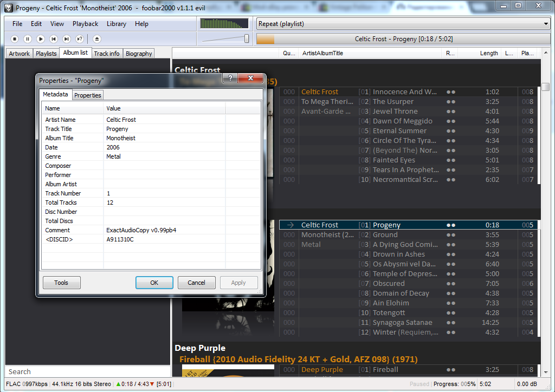Select the track 'The Usurper'
The width and height of the screenshot is (555, 392).
point(409,101)
